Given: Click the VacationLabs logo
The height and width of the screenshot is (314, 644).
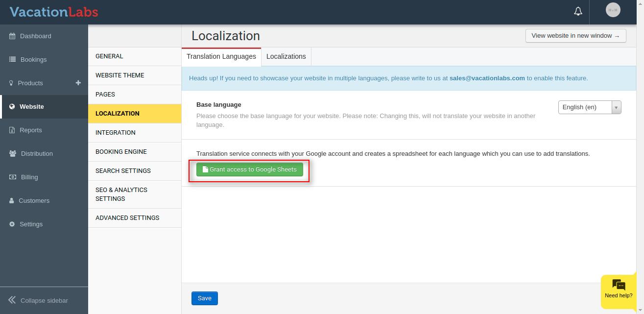Looking at the screenshot, I should [x=54, y=12].
